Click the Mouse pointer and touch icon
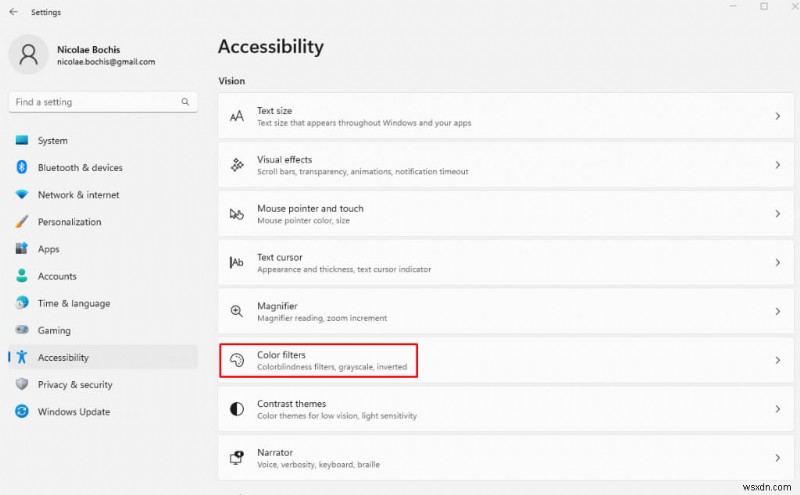Image resolution: width=800 pixels, height=495 pixels. [x=237, y=214]
